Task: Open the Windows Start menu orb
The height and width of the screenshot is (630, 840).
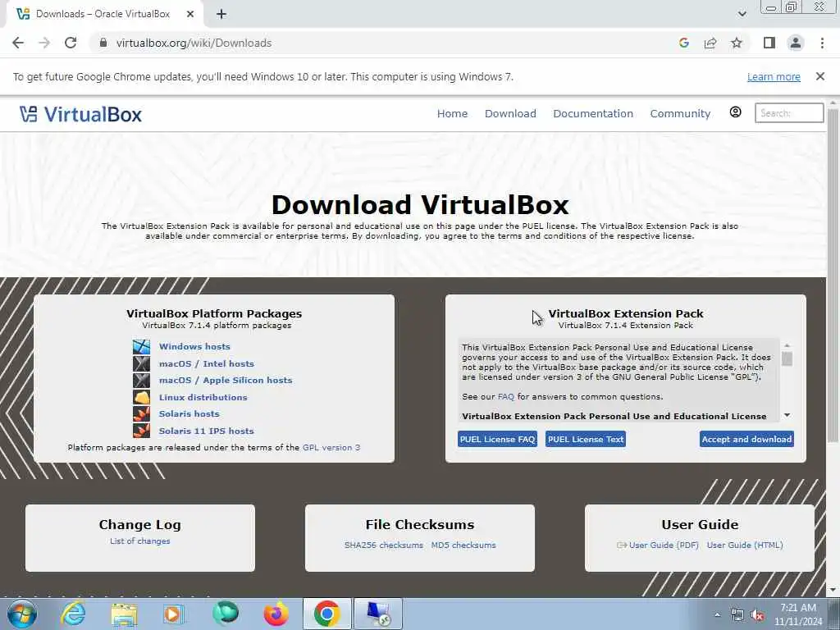Action: pyautogui.click(x=22, y=614)
